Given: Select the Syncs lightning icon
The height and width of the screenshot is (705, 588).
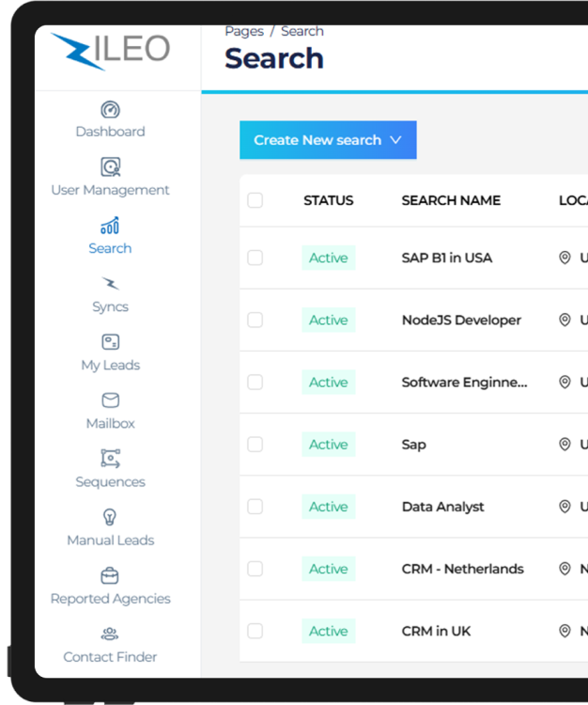Looking at the screenshot, I should (x=110, y=284).
